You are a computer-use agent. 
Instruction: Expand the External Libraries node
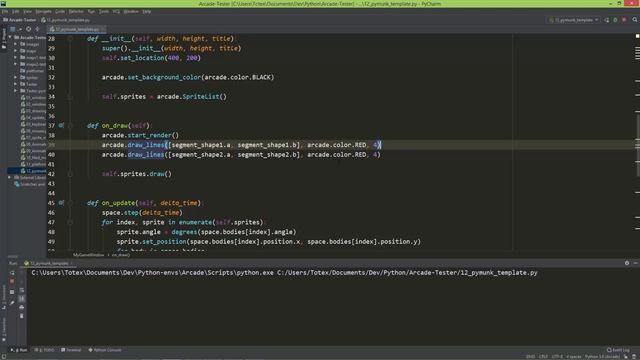[10, 178]
